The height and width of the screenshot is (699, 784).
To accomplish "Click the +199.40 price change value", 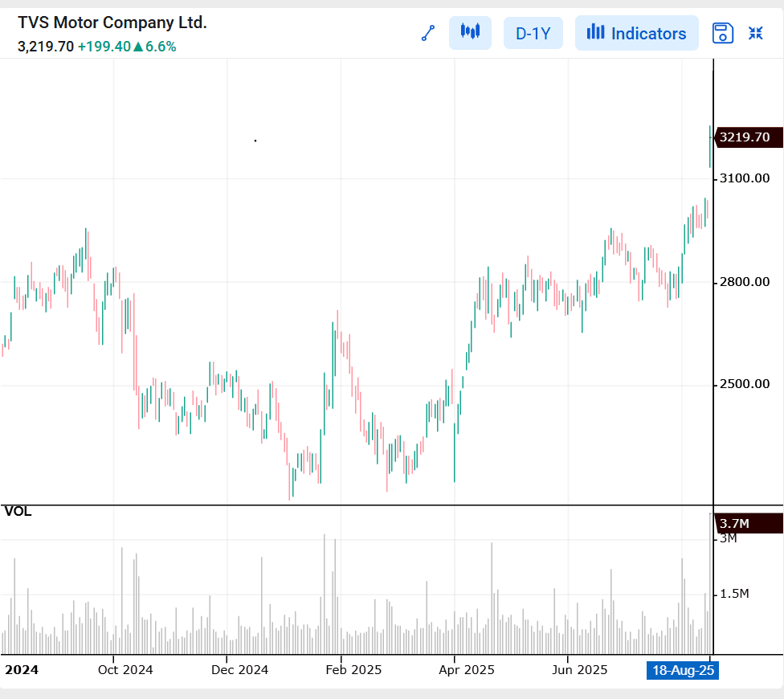I will pos(104,47).
